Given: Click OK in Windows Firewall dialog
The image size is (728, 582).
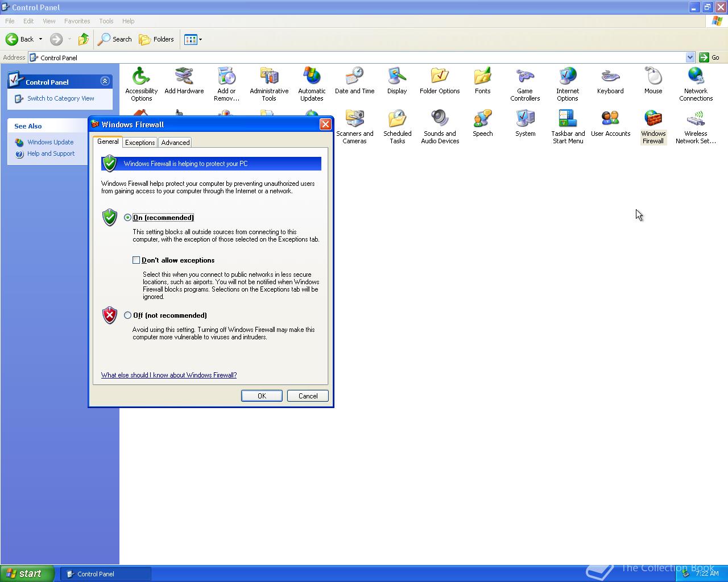Looking at the screenshot, I should pos(262,396).
